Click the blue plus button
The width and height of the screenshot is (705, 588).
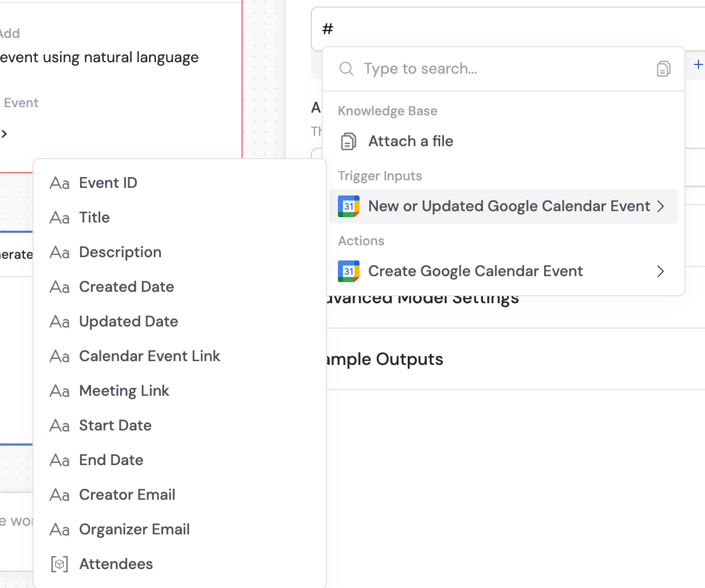coord(699,65)
